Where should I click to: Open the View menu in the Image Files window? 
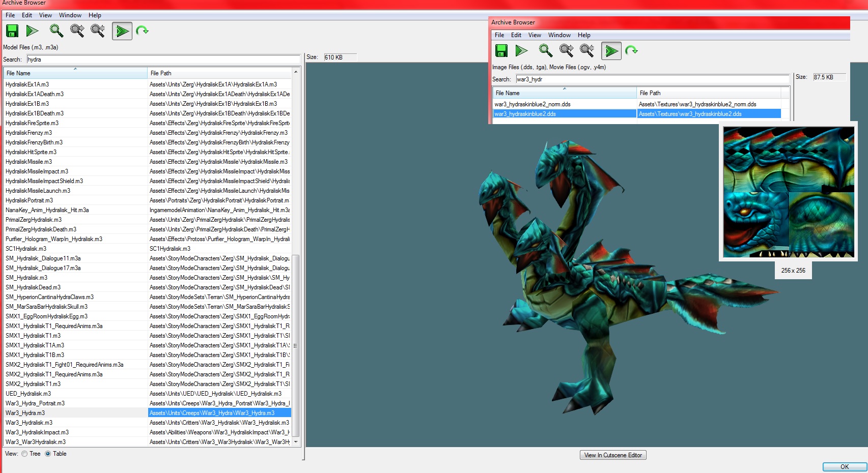[535, 35]
